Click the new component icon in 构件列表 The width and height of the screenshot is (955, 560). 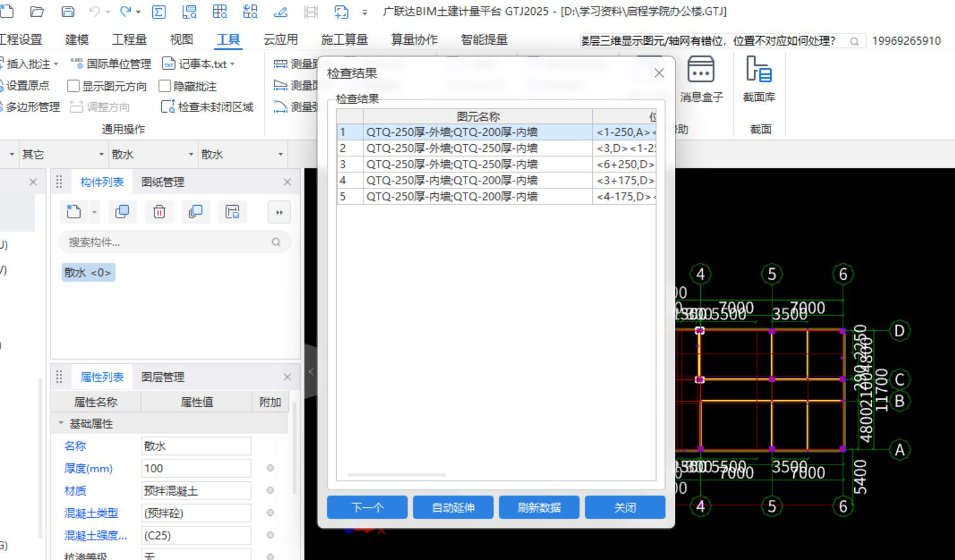click(x=74, y=212)
